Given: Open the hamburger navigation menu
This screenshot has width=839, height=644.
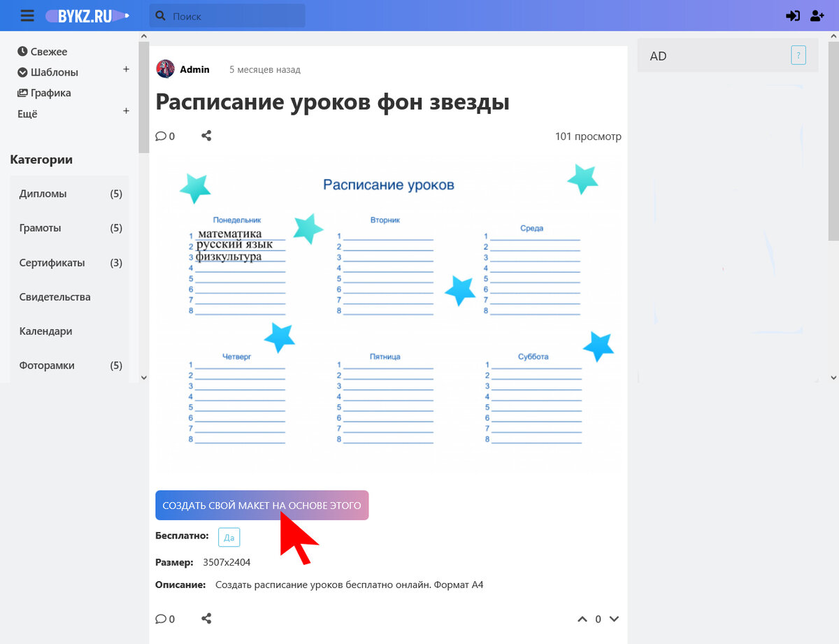Looking at the screenshot, I should [x=27, y=15].
